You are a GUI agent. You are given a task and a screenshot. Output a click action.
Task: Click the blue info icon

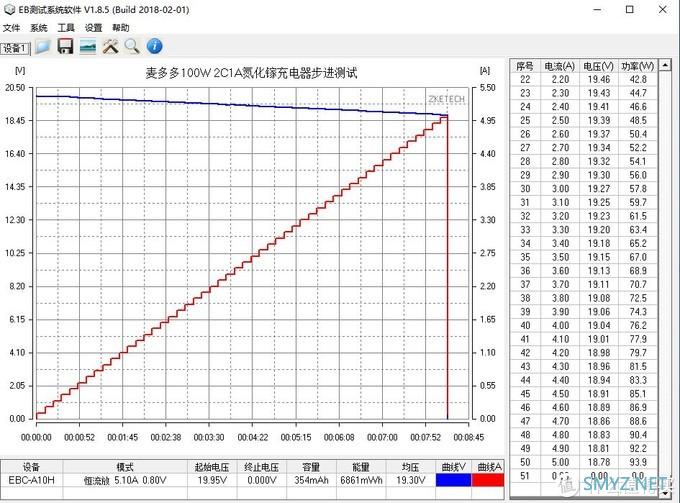[x=155, y=46]
